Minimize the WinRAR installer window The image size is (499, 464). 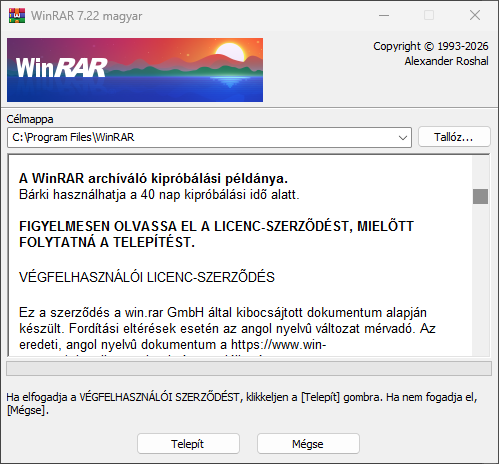coord(384,15)
